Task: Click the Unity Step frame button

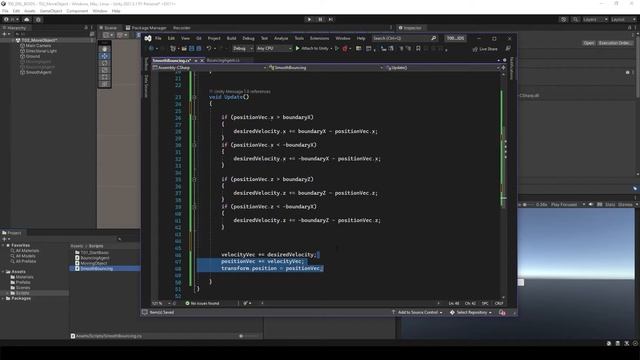Action: click(x=331, y=19)
